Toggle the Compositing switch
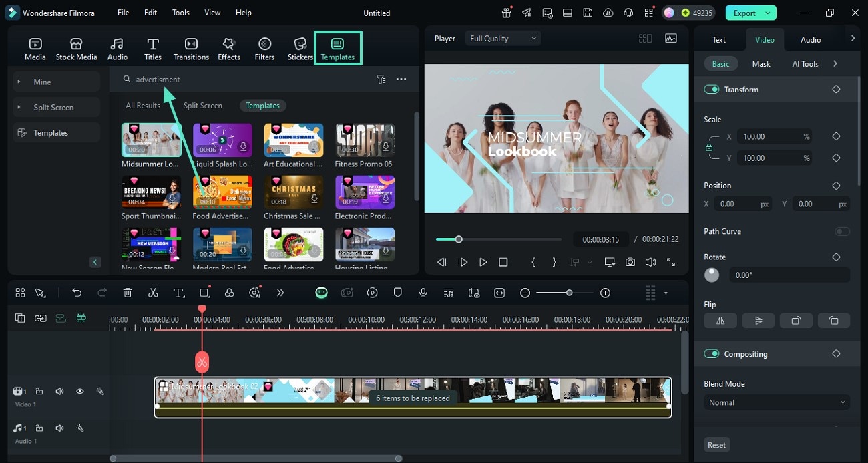The image size is (868, 463). 712,353
